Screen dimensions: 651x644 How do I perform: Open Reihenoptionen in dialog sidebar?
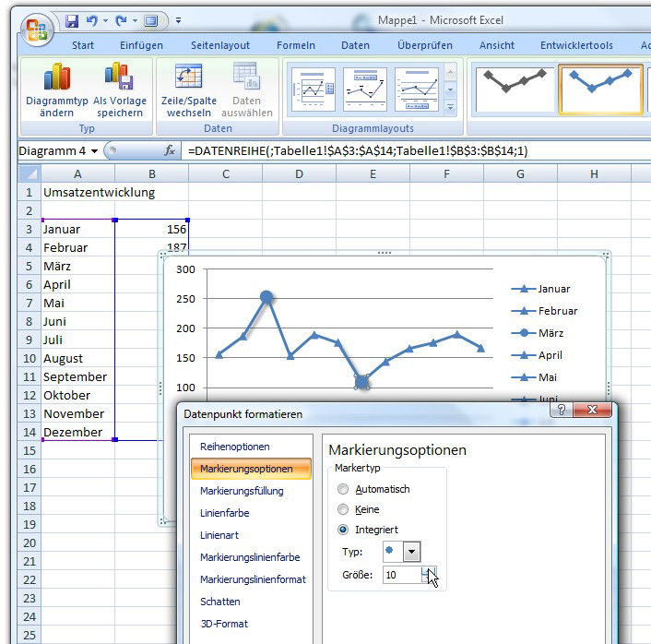coord(251,447)
